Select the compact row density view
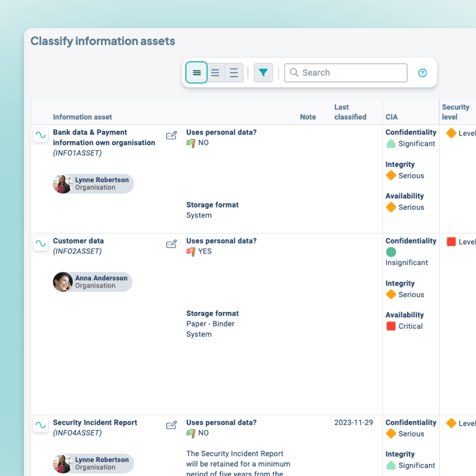Viewport: 476px width, 476px height. pos(197,73)
